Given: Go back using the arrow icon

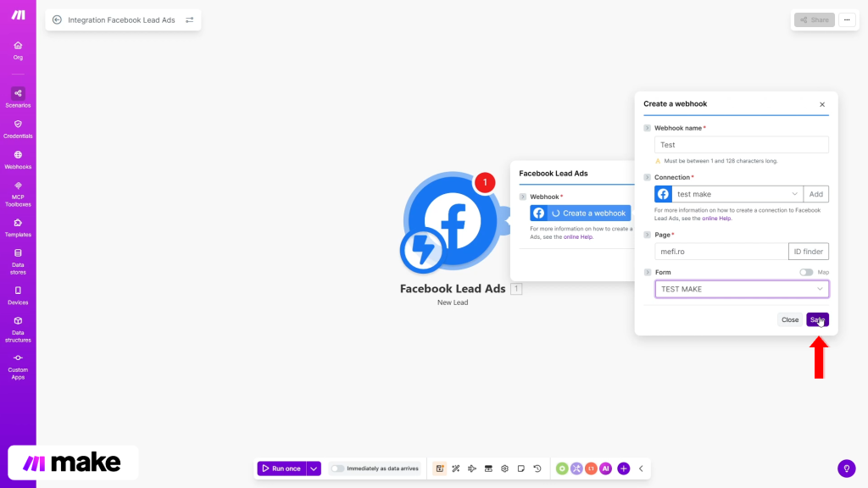Looking at the screenshot, I should coord(57,20).
